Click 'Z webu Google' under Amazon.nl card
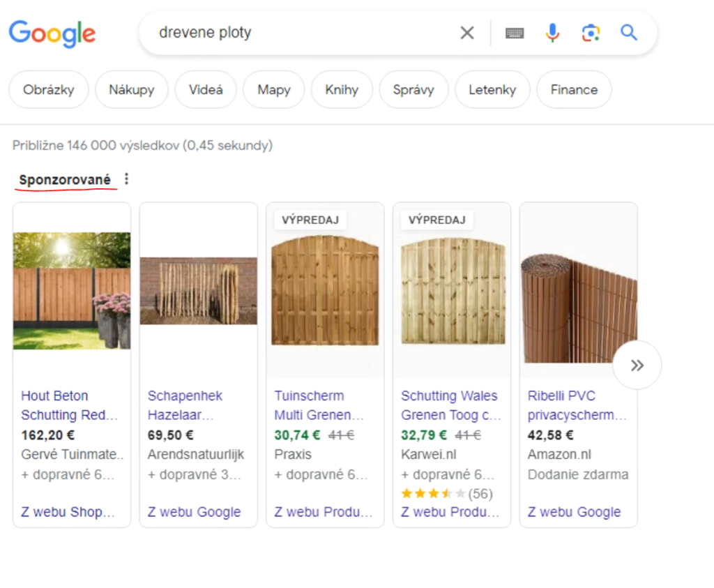714x588 pixels. pyautogui.click(x=575, y=512)
